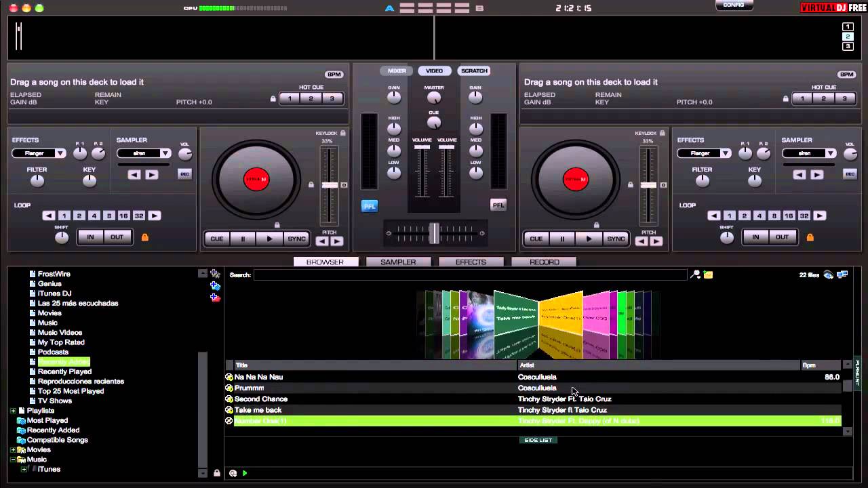Open the SCRATCH mixer panel
This screenshot has height=488, width=868.
(x=474, y=70)
